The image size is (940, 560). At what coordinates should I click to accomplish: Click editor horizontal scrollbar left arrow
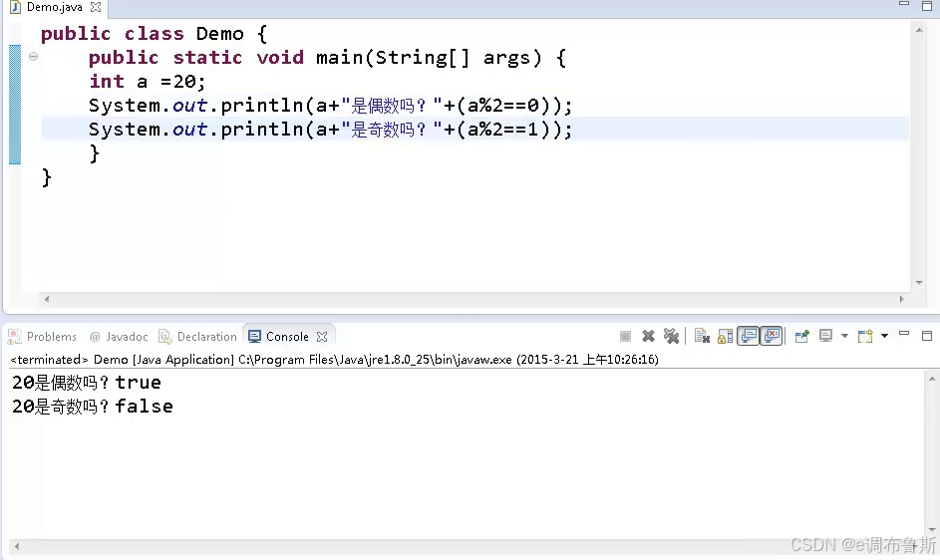coord(47,299)
